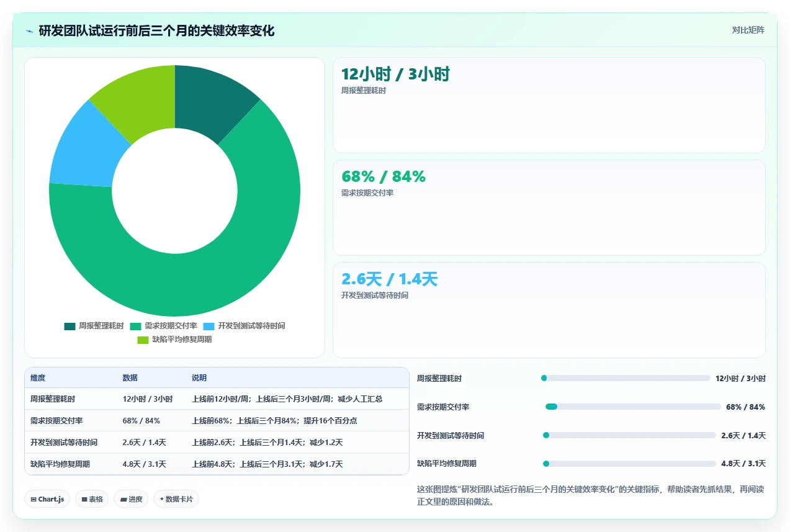Viewport: 790px width, 532px height.
Task: Click the 数据卡片 tag chip
Action: 176,499
